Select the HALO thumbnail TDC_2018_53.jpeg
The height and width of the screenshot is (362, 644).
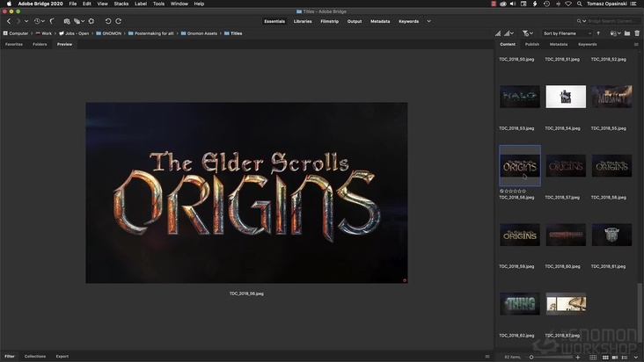click(520, 97)
